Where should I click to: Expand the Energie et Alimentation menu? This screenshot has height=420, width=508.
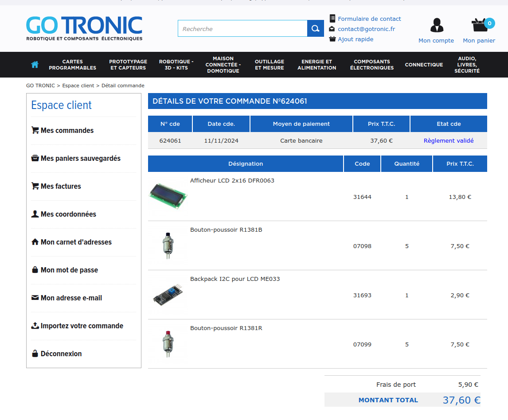(x=317, y=65)
